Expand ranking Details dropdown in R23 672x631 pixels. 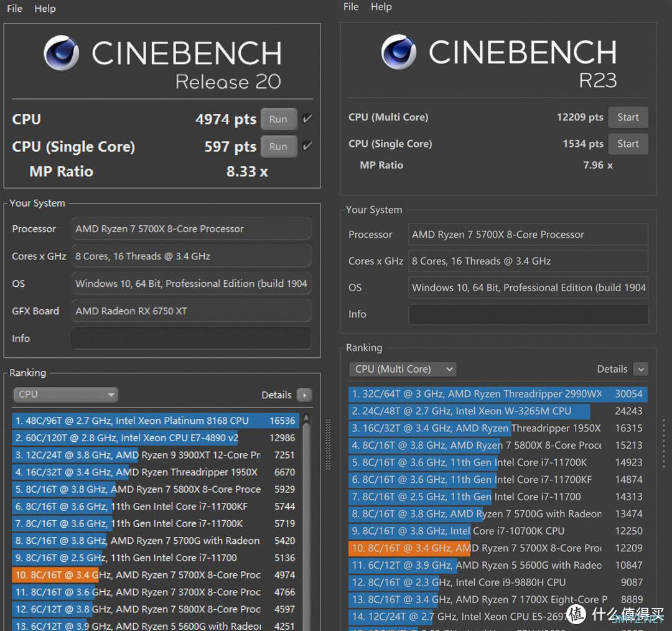tap(641, 369)
